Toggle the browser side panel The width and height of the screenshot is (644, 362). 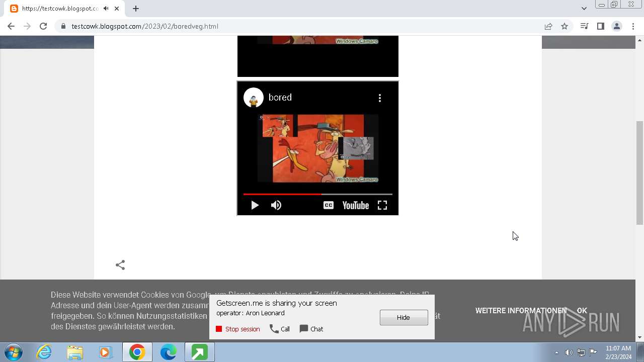(x=600, y=26)
